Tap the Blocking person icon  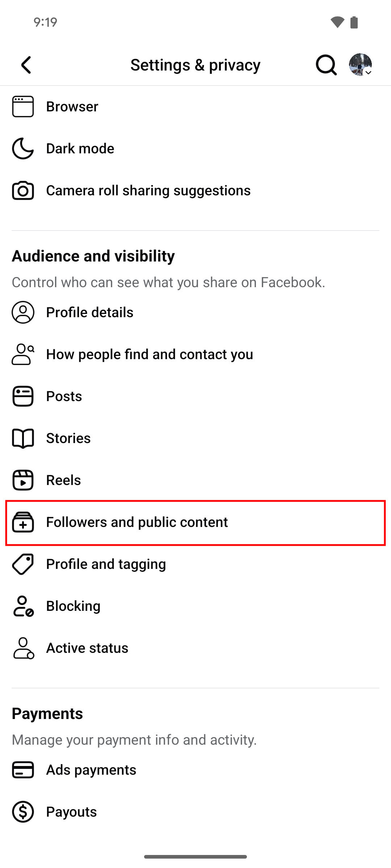click(x=23, y=606)
